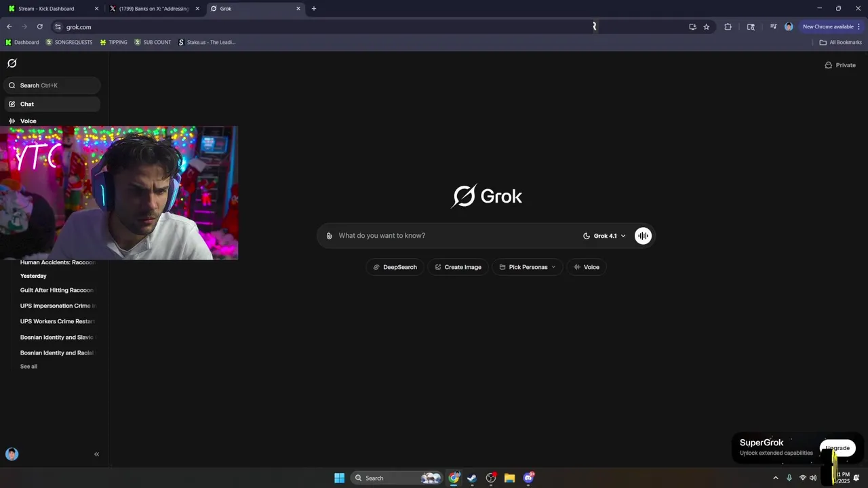Toggle Private chat mode
This screenshot has height=488, width=868.
(840, 65)
